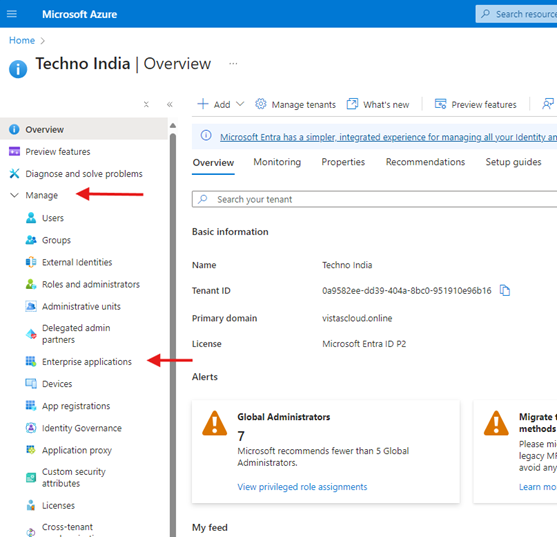Open Identity Governance

[82, 428]
